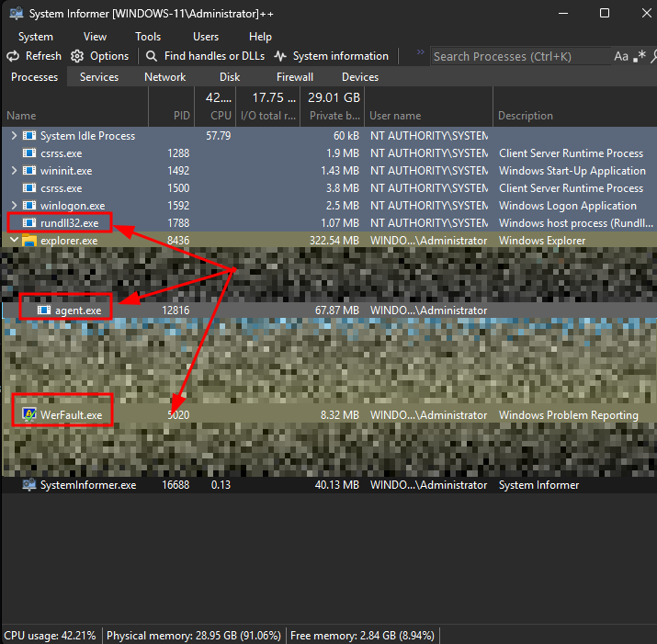The height and width of the screenshot is (644, 657).
Task: Click the explorer.exe folder icon
Action: point(29,241)
